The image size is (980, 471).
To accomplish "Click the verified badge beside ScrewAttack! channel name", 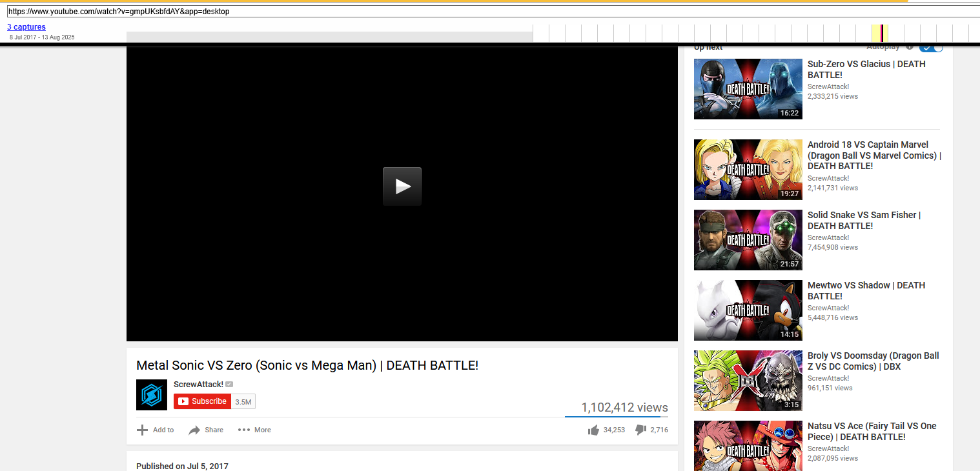I will [x=229, y=385].
